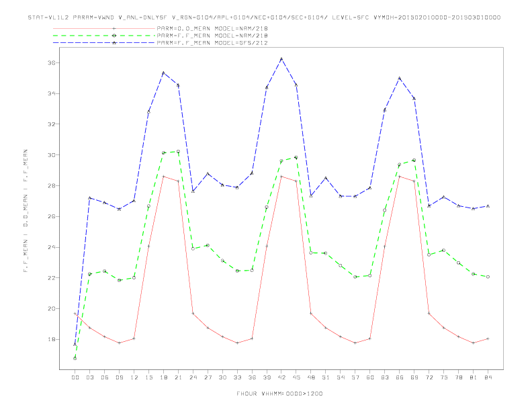
Task: Click x-axis forecast hour label 30
Action: 222,377
